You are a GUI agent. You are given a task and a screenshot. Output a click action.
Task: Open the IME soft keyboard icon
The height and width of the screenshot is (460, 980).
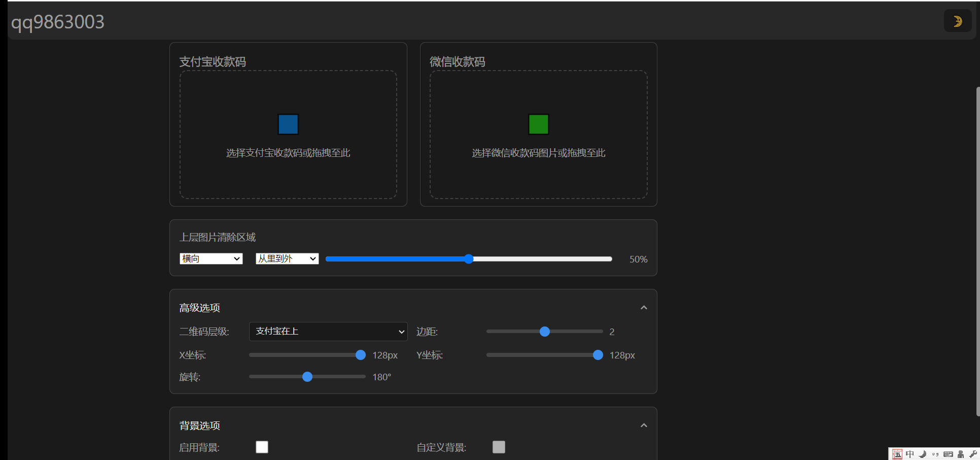tap(948, 454)
